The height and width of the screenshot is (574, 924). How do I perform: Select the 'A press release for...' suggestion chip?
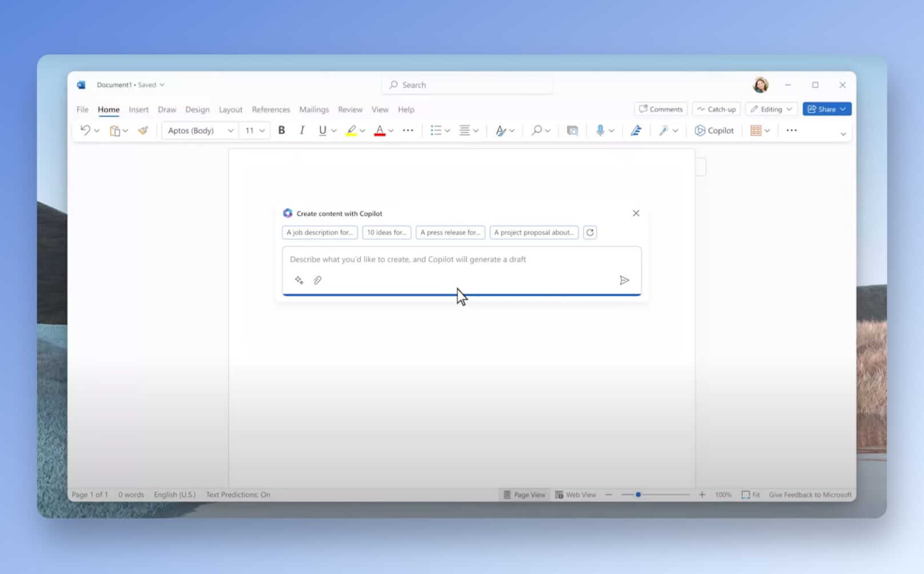coord(450,232)
